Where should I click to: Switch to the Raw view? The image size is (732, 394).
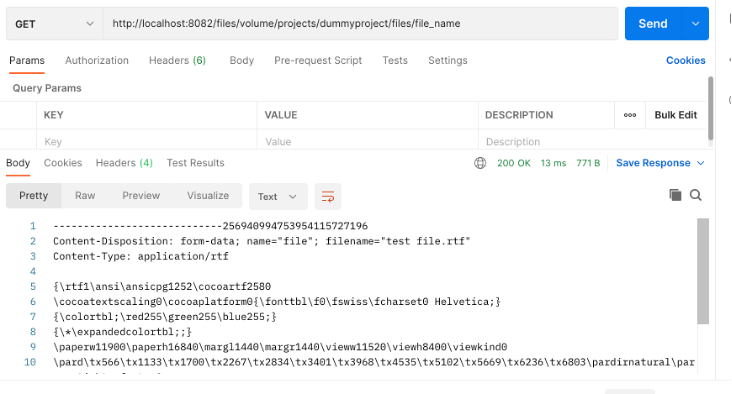pos(85,196)
